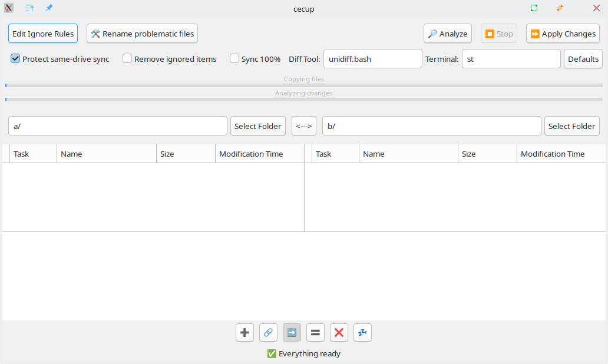Enable Remove ignored items checkbox

[127, 59]
